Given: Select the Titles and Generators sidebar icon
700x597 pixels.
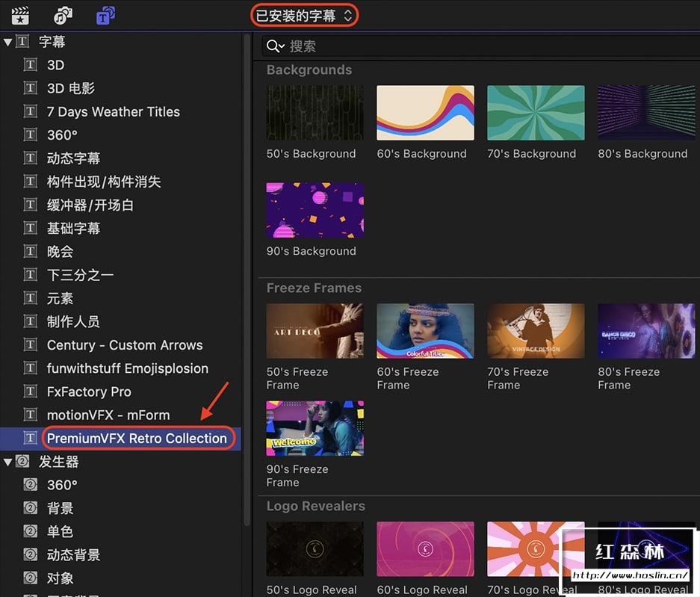Looking at the screenshot, I should (x=105, y=16).
